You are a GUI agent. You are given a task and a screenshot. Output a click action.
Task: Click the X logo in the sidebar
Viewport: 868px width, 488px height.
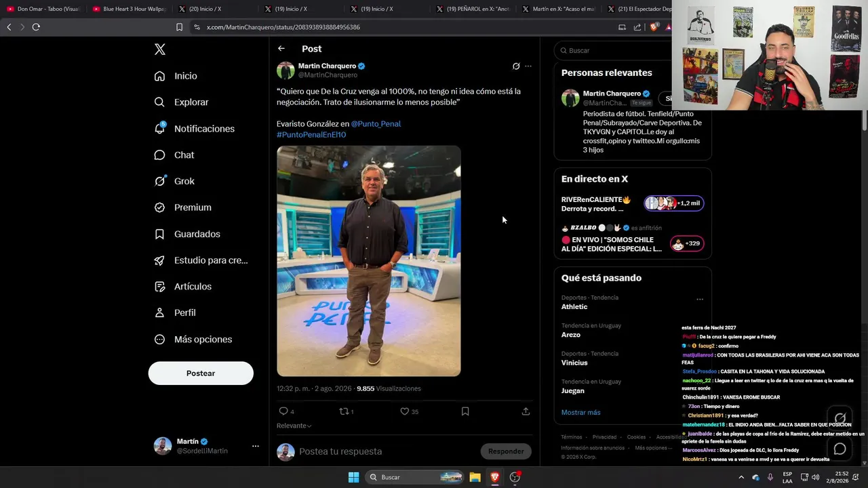click(x=160, y=49)
